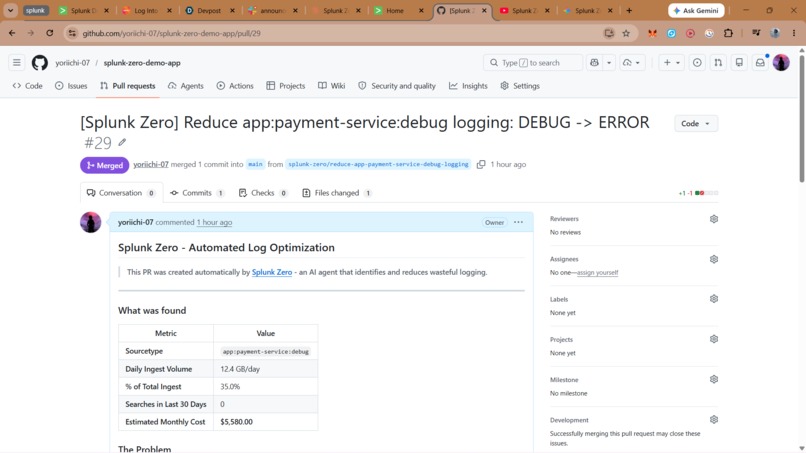This screenshot has height=453, width=806.
Task: Open the Agents repository tab
Action: pos(186,86)
